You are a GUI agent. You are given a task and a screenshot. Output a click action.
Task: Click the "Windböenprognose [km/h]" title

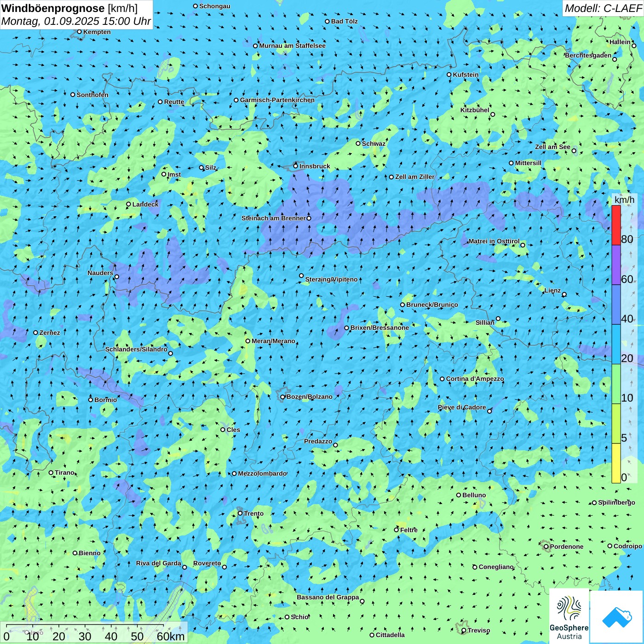click(x=69, y=8)
